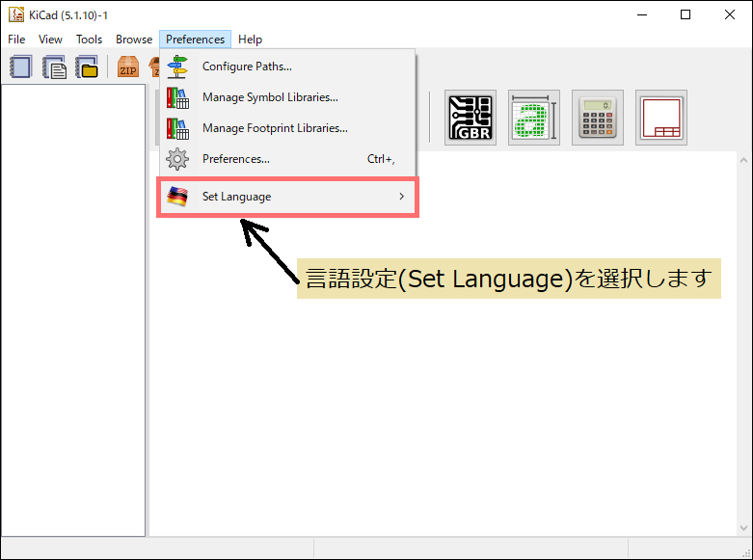Choose Manage Footprint Libraries... entry
The width and height of the screenshot is (753, 560).
pyautogui.click(x=287, y=128)
